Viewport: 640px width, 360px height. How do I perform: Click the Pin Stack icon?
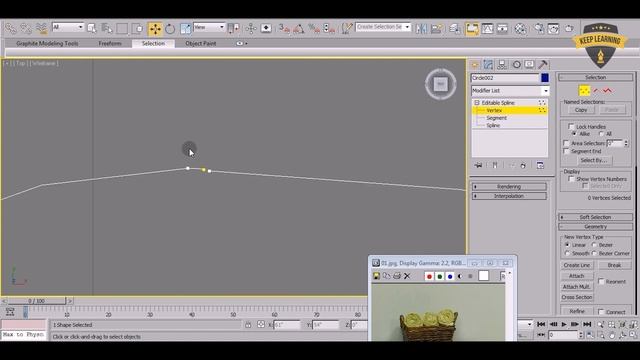coord(478,165)
